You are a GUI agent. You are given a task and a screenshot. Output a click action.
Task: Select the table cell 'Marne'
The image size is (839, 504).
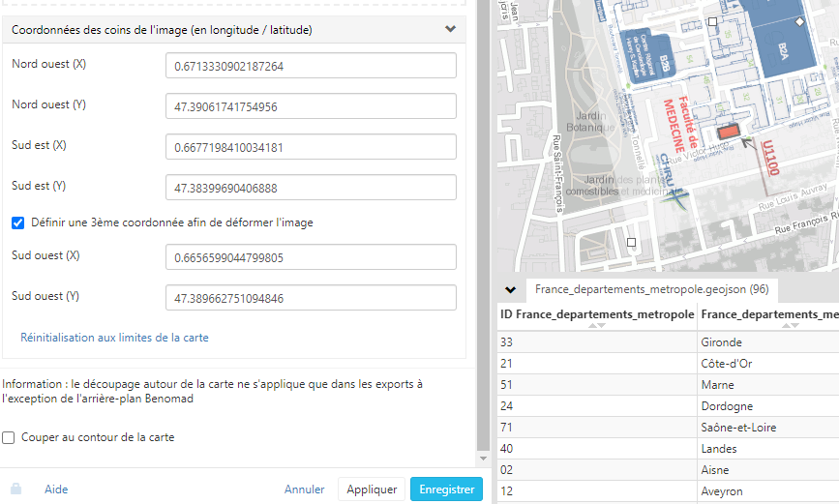768,385
